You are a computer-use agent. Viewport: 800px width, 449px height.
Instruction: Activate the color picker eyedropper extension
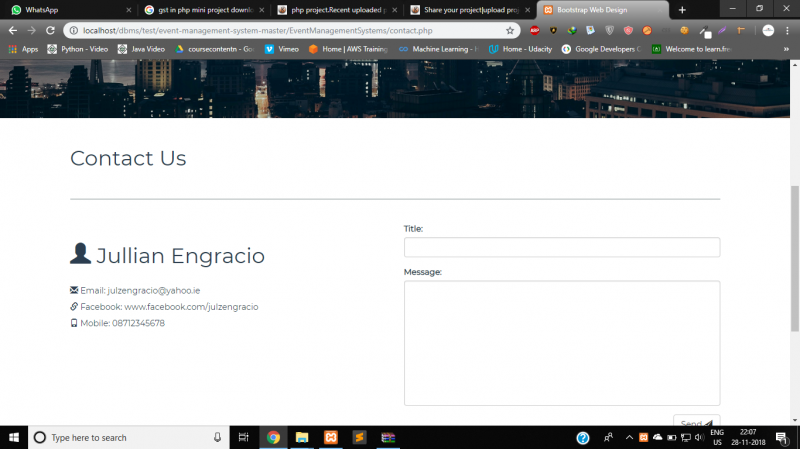pyautogui.click(x=704, y=32)
